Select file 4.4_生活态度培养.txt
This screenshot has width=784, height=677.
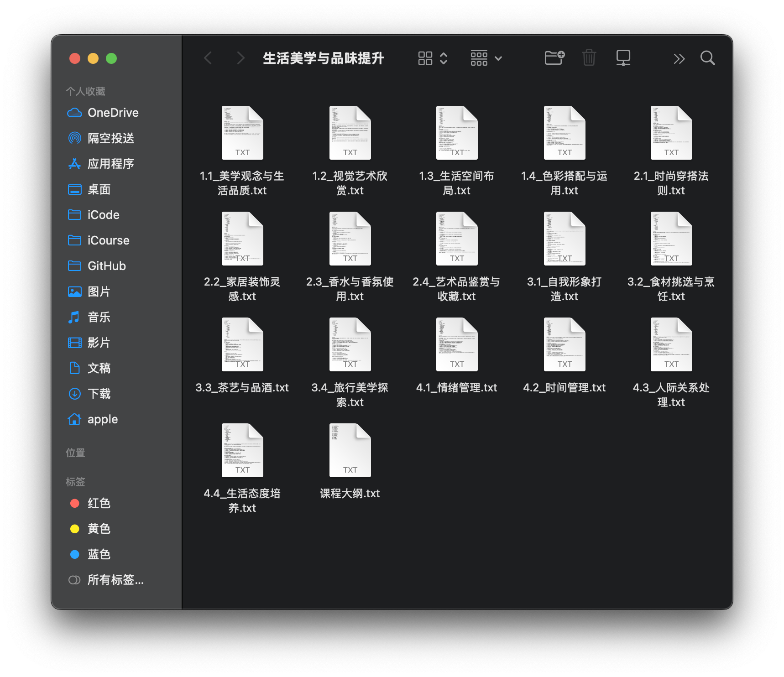pos(242,468)
